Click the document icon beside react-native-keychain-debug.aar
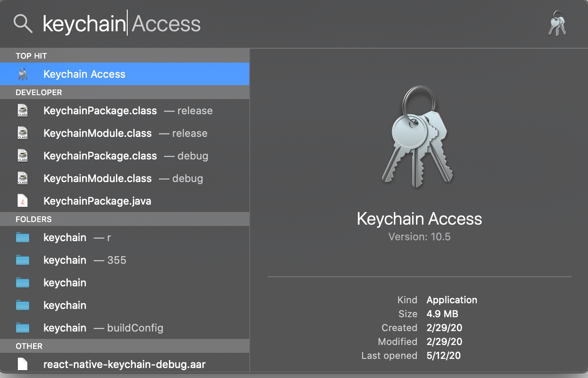The image size is (588, 378). pyautogui.click(x=23, y=364)
